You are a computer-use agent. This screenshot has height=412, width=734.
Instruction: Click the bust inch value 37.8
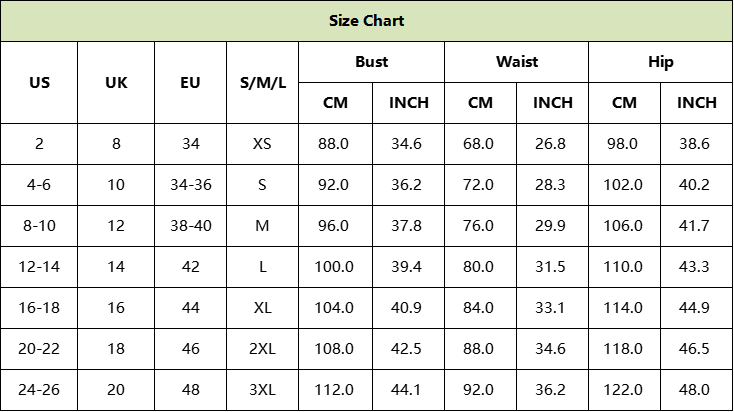point(408,226)
